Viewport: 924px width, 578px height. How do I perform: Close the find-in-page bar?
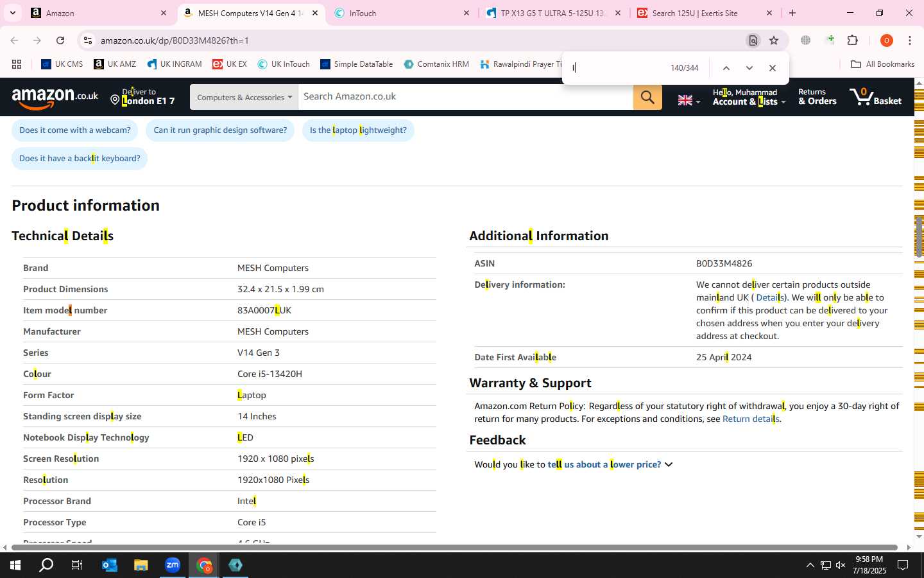773,68
